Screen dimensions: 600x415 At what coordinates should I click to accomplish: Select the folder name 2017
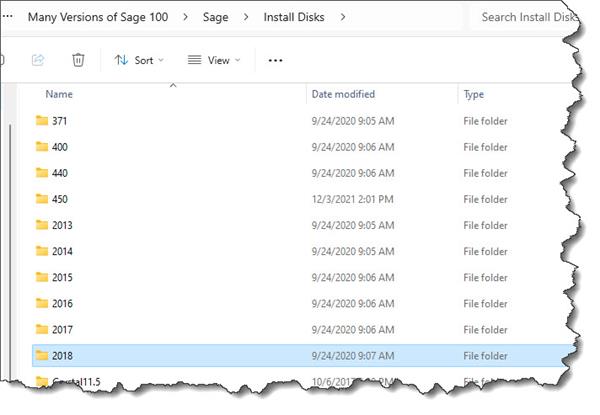(x=62, y=329)
